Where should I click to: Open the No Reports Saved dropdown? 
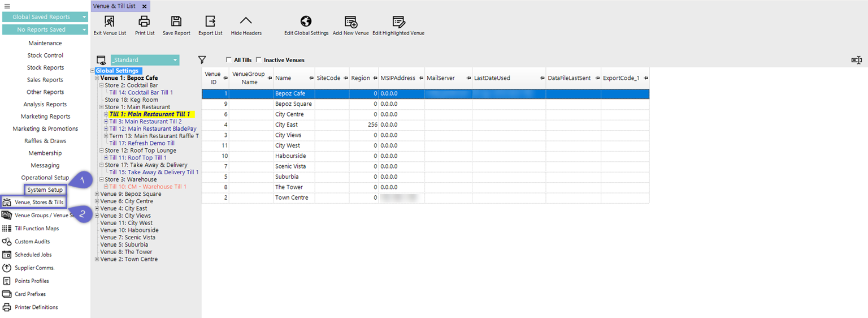pos(45,29)
